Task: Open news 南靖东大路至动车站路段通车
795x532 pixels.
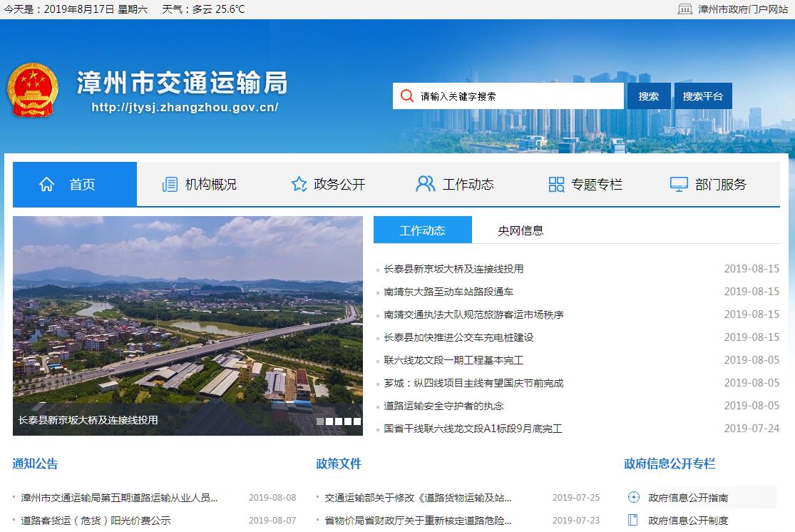Action: coord(448,292)
